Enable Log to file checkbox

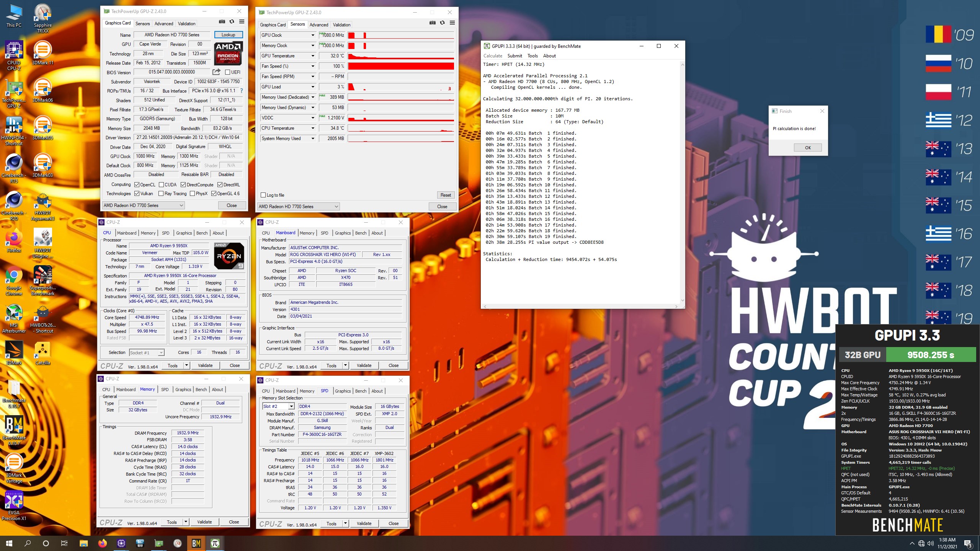click(x=263, y=195)
